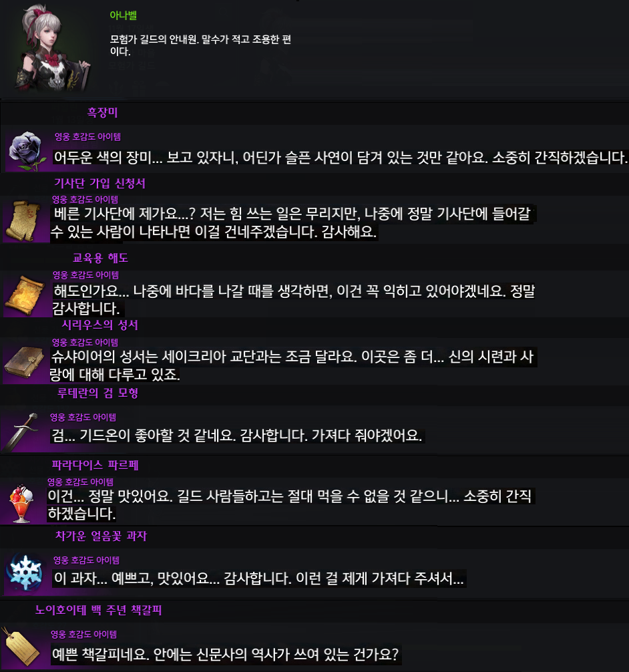Click the 시리우스의 성서 book icon
The width and height of the screenshot is (629, 672).
25,363
